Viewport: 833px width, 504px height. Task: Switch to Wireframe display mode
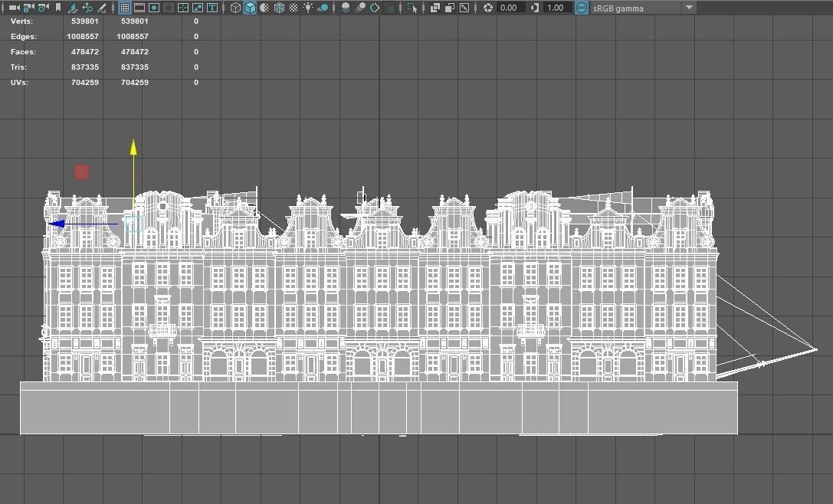[x=235, y=8]
